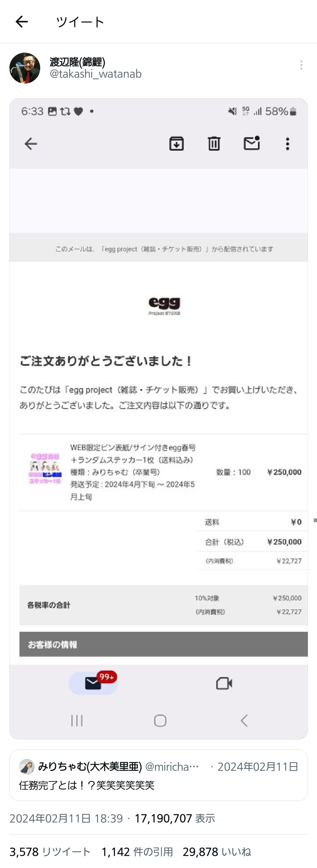Tap the Android home button
The height and width of the screenshot is (868, 317).
click(x=160, y=721)
